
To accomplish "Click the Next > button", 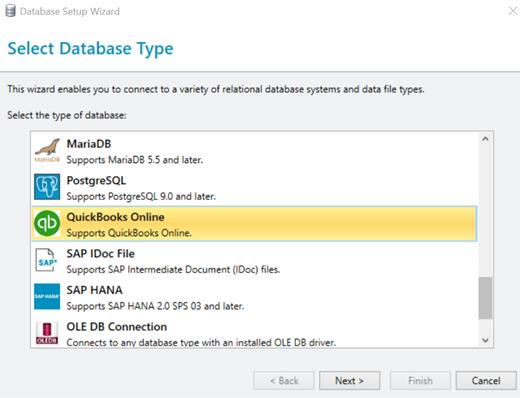I will point(349,380).
